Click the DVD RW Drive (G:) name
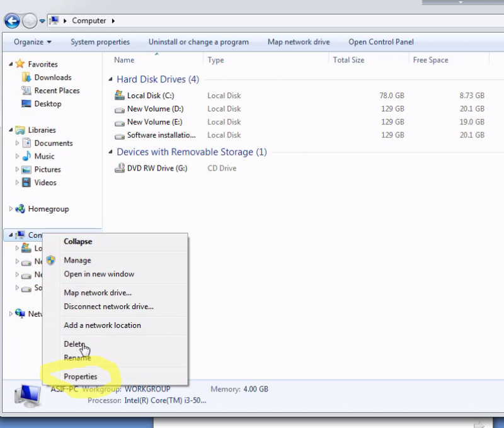This screenshot has width=504, height=428. click(157, 168)
